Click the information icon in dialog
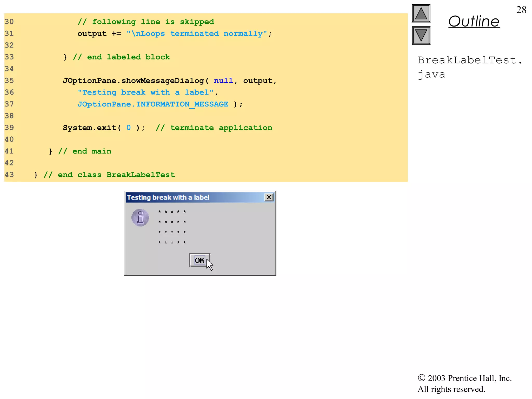This screenshot has width=532, height=399. 140,217
